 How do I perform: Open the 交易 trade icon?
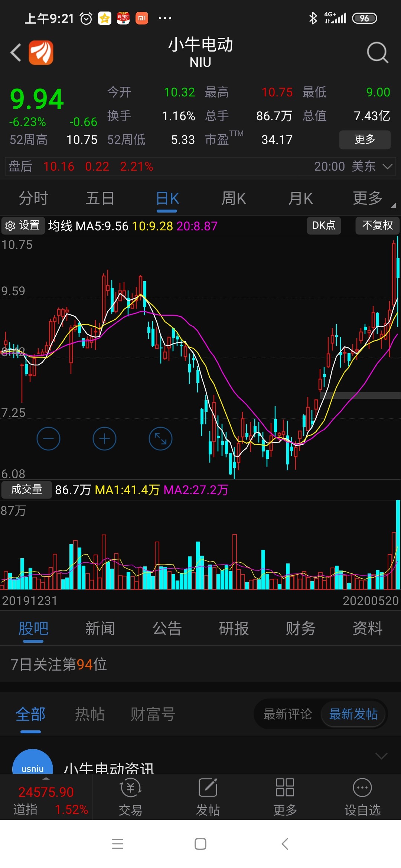(130, 797)
